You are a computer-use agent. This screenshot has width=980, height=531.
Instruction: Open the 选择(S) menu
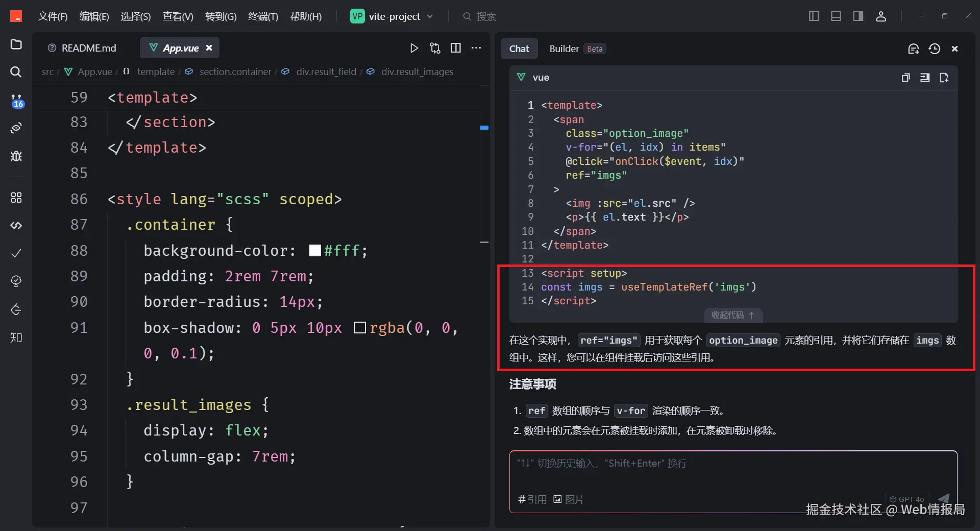pyautogui.click(x=136, y=16)
